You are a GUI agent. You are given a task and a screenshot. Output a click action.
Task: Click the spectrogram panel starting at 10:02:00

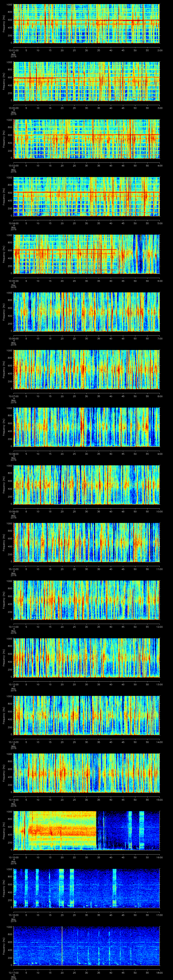(87, 81)
